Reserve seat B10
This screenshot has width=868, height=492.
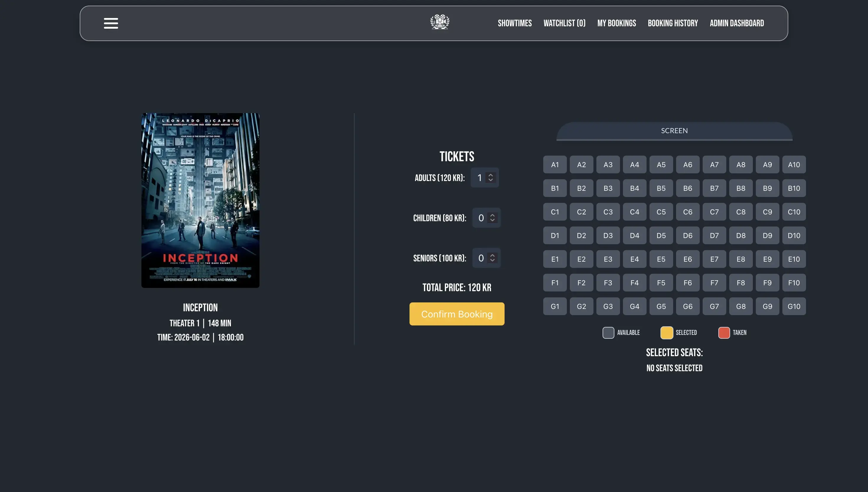point(794,188)
